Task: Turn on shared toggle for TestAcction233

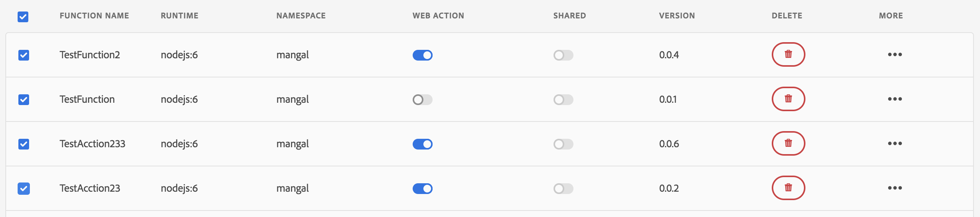Action: pyautogui.click(x=563, y=144)
